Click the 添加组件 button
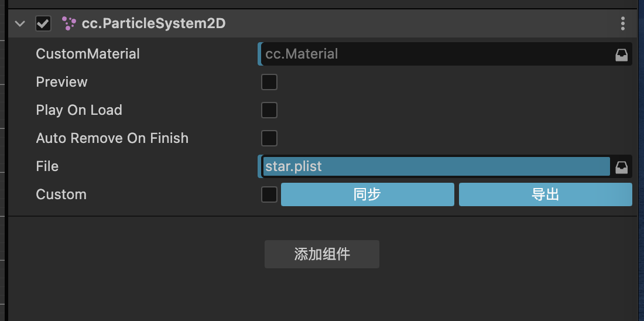The width and height of the screenshot is (644, 321). [321, 254]
